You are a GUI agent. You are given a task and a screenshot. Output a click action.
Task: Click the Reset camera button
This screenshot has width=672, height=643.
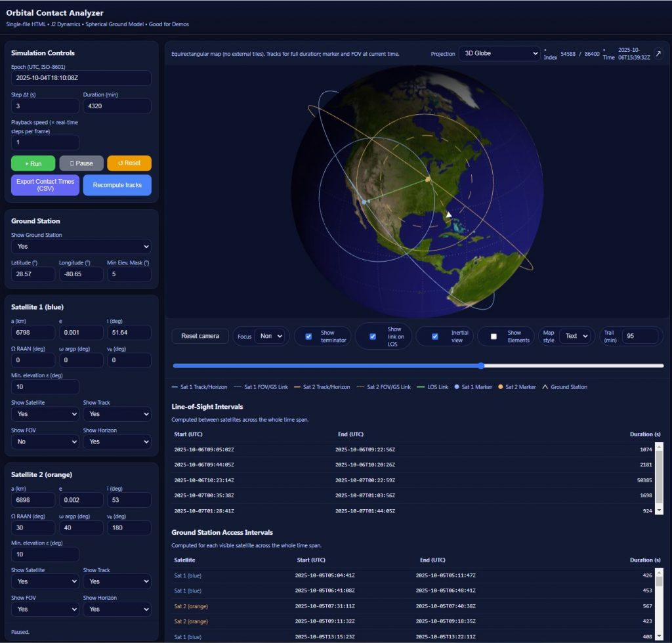[x=200, y=337]
